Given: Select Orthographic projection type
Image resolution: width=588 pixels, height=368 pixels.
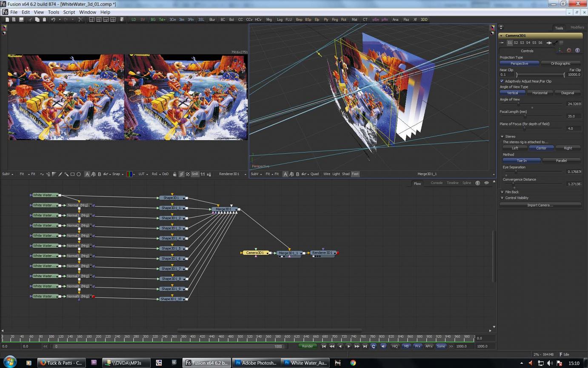Looking at the screenshot, I should point(560,63).
